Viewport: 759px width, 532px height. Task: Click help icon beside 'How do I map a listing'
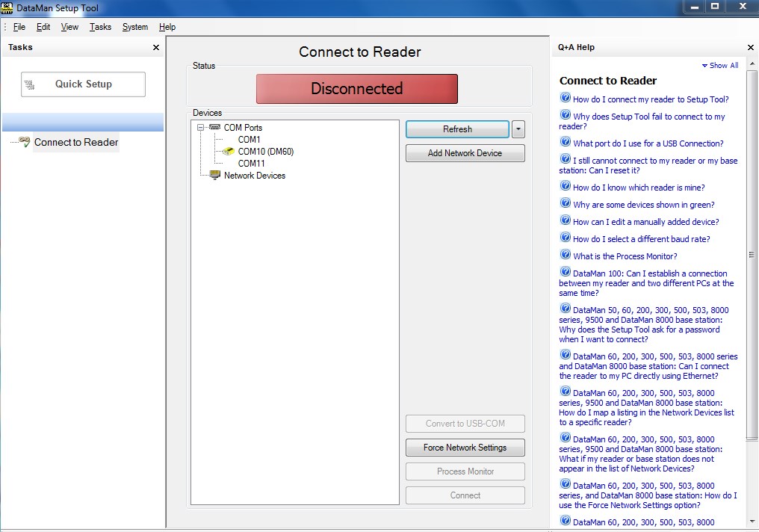(565, 391)
